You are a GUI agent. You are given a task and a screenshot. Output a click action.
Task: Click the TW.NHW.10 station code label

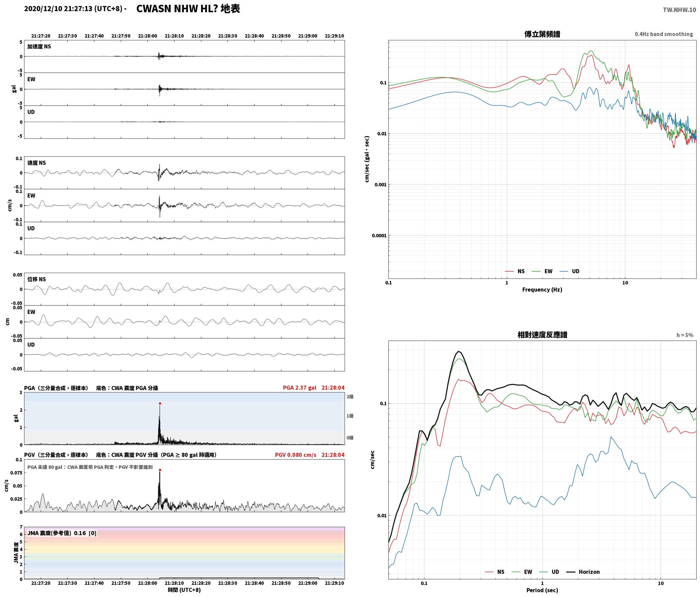pos(679,10)
